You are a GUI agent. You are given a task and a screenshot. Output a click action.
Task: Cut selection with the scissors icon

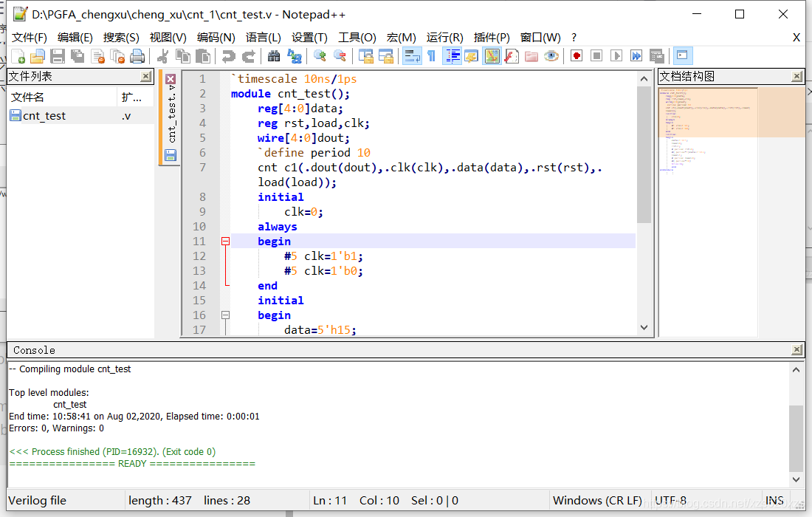click(162, 56)
